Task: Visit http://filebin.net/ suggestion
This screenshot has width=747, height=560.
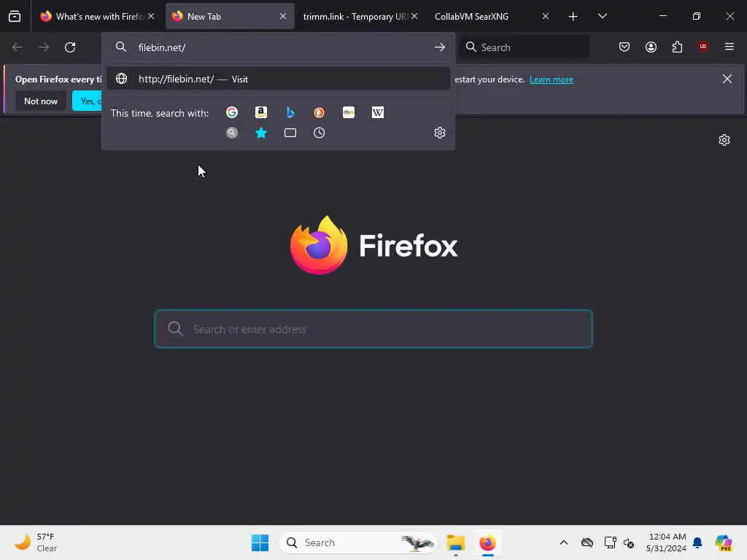Action: coord(279,79)
